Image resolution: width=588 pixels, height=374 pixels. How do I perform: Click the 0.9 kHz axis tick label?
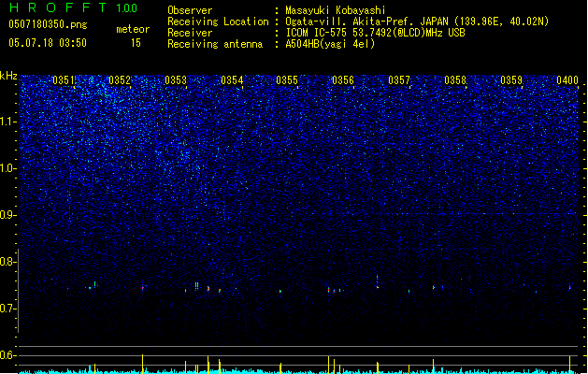coord(7,215)
